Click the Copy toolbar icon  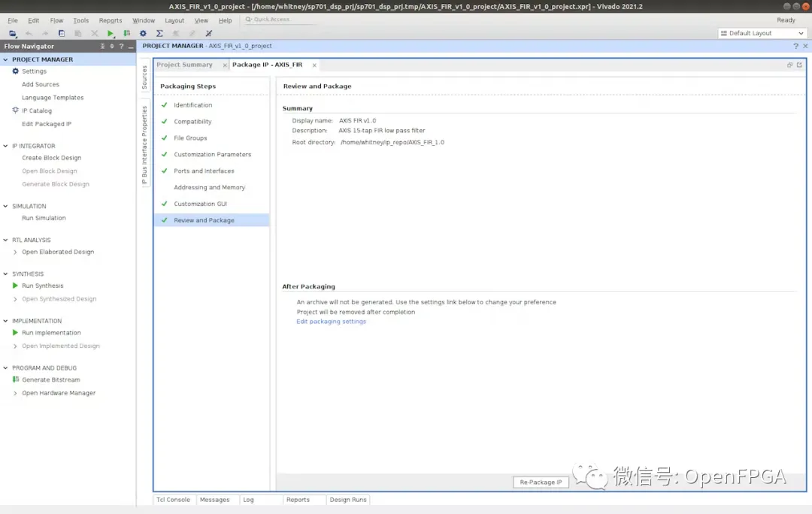[62, 33]
